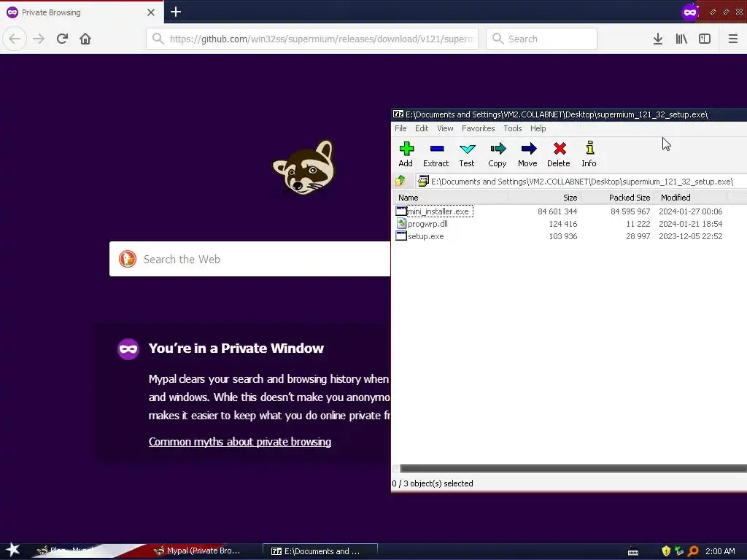Open the Info properties icon
This screenshot has height=560, width=747.
pos(589,154)
